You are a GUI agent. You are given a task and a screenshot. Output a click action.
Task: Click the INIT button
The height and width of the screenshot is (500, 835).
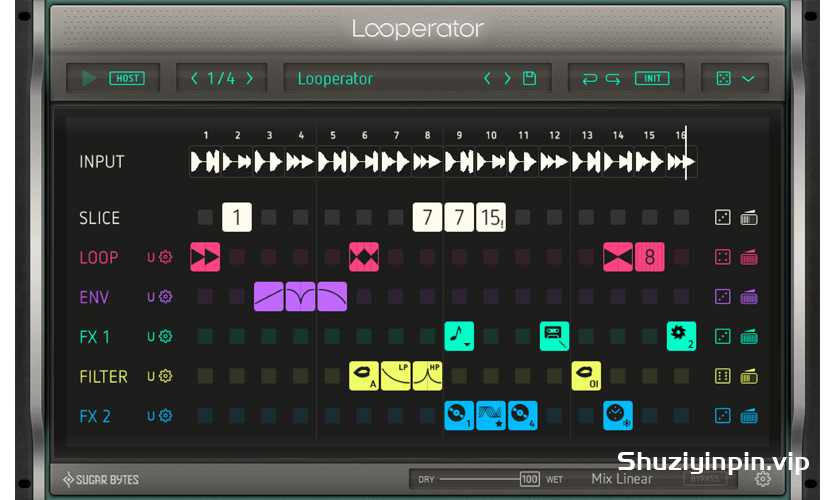652,78
